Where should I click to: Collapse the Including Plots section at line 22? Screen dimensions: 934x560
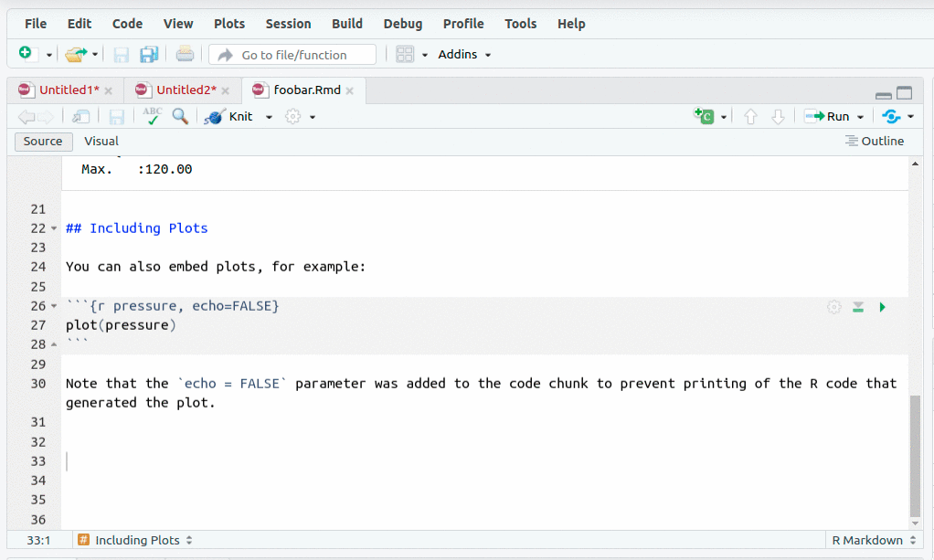54,228
